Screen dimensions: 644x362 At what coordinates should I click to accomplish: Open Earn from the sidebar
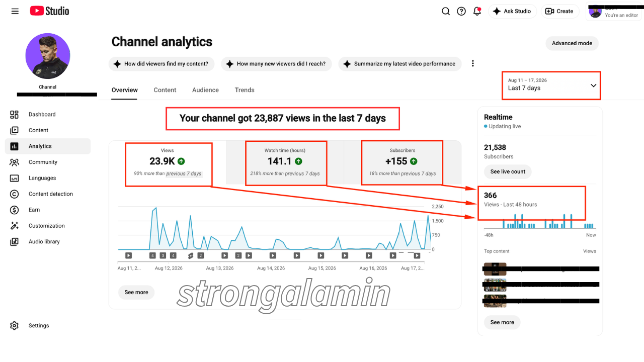click(x=48, y=210)
